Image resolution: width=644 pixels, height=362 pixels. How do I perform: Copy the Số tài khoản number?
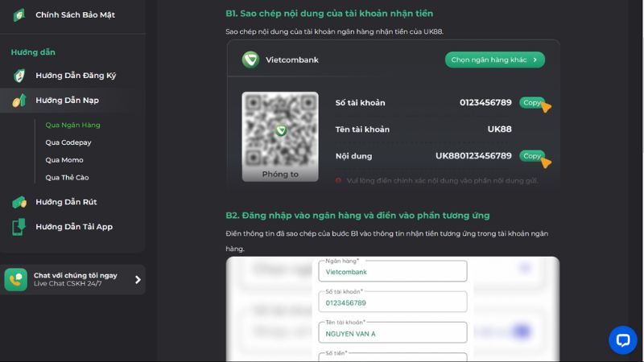tap(531, 103)
